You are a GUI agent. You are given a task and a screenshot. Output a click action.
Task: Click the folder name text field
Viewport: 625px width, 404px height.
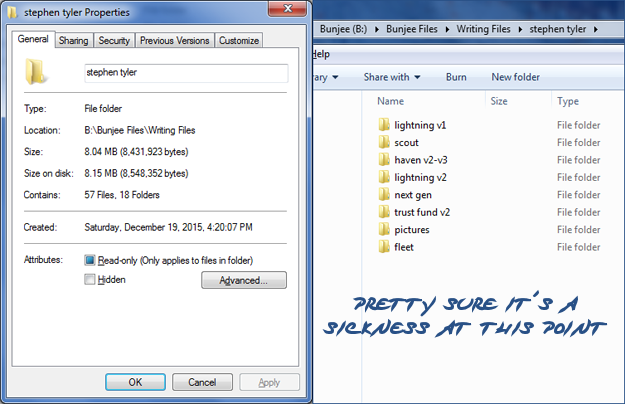pos(186,73)
